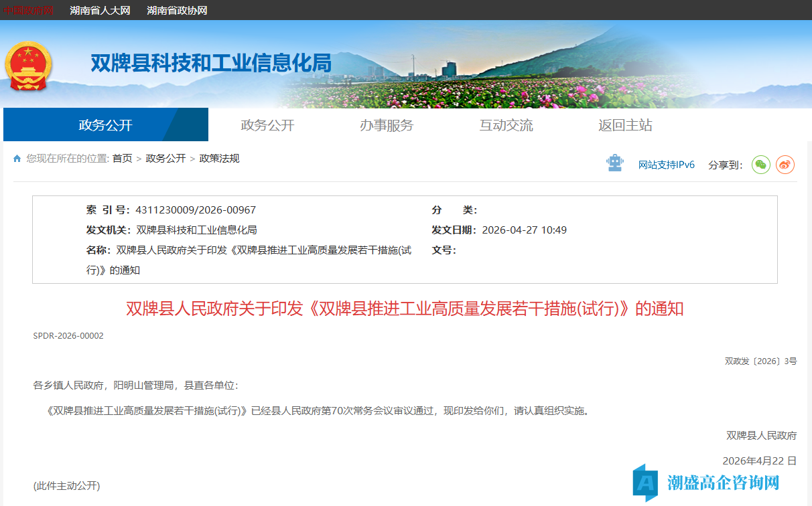Viewport: 812px width, 506px height.
Task: Click the second 政务公开 menu item
Action: click(266, 124)
